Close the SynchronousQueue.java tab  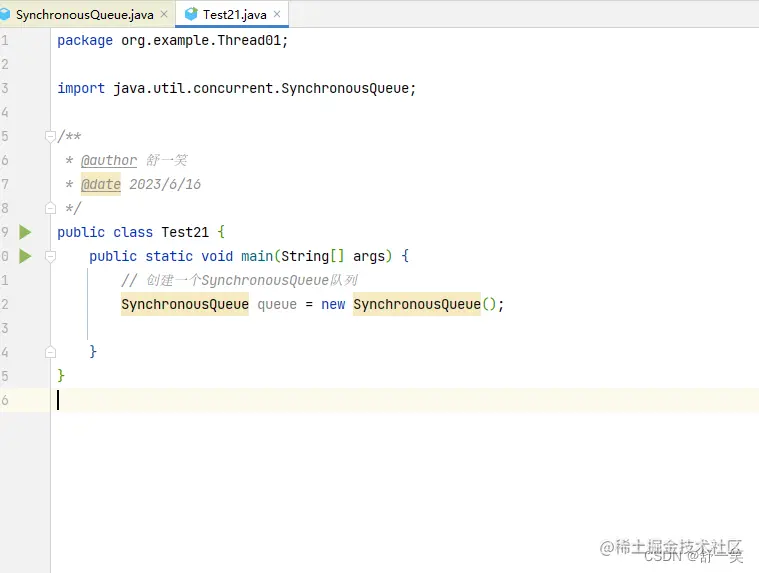tap(164, 14)
